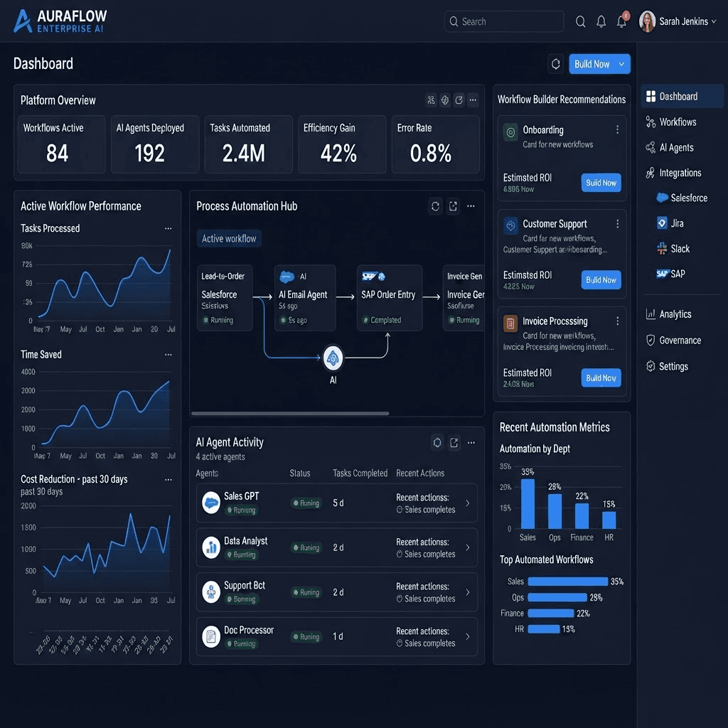Open Integrations in the sidebar
The height and width of the screenshot is (728, 728).
673,173
